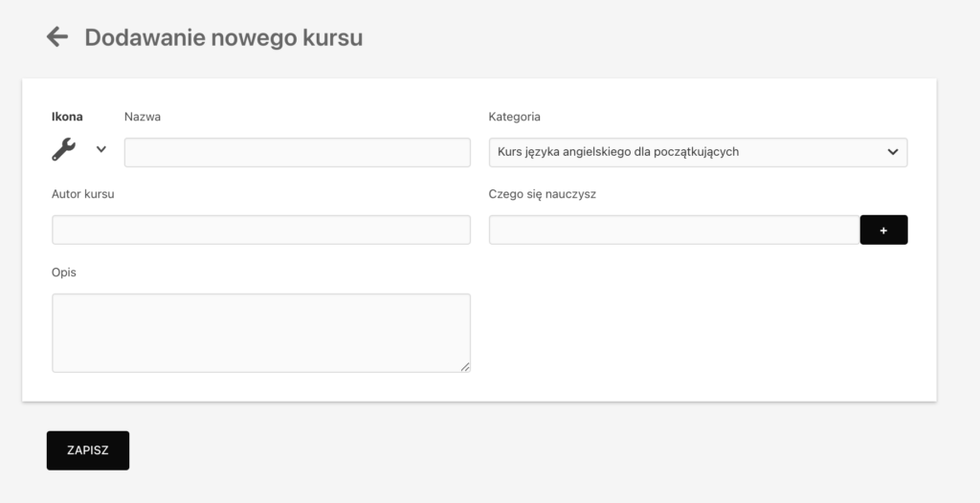Open the Kategoria dropdown
The image size is (980, 503).
click(698, 152)
